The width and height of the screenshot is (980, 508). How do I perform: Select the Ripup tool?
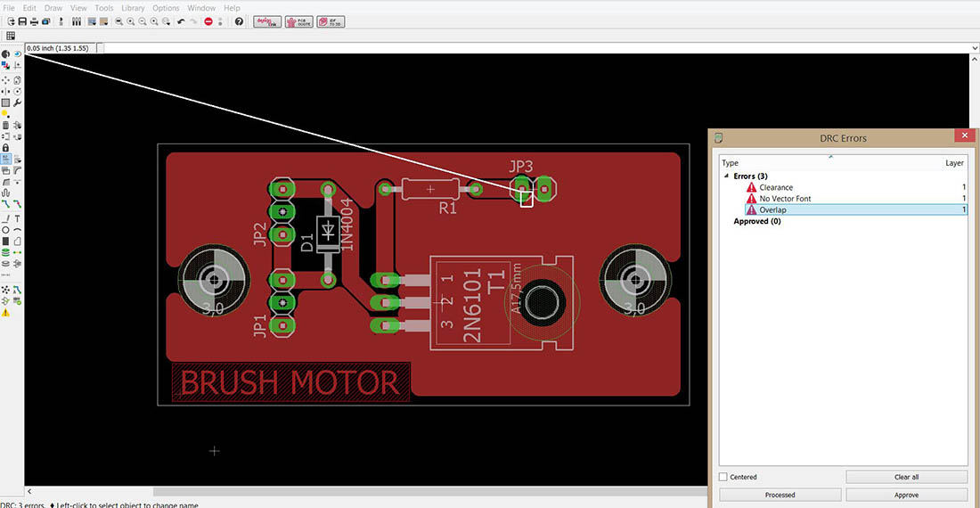[18, 204]
